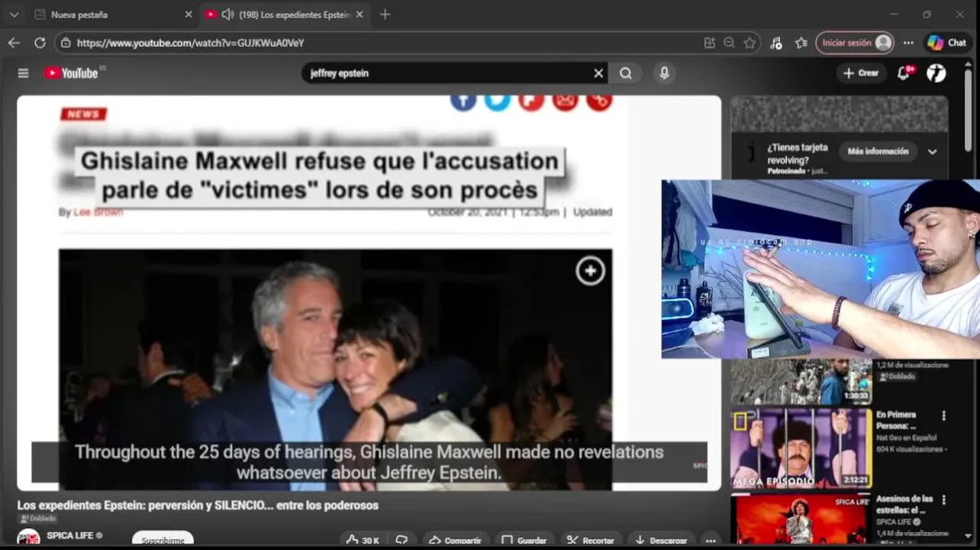Close the Nueva pestaña tab
The height and width of the screenshot is (550, 980).
click(189, 15)
